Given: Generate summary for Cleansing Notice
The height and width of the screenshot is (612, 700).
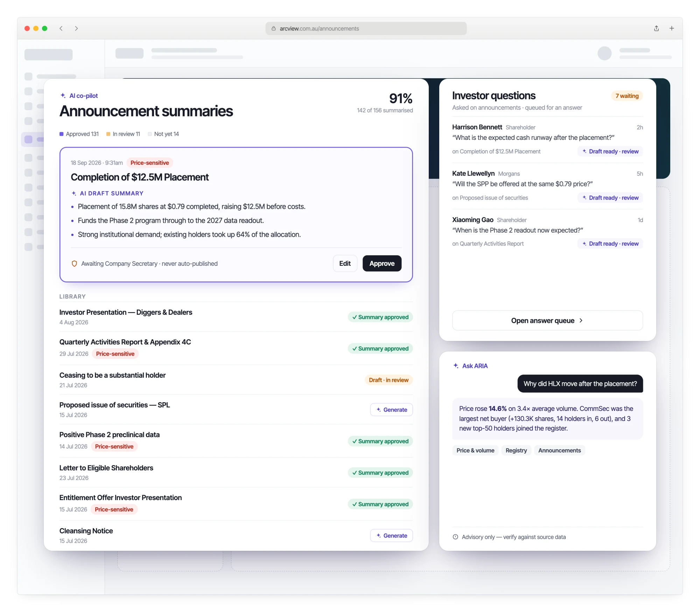Looking at the screenshot, I should coord(391,535).
